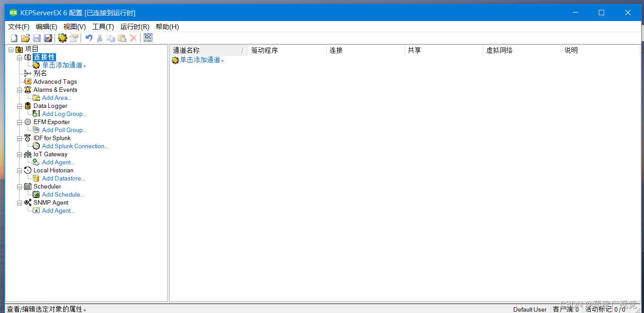
Task: Click the Save floppy disk toolbar icon
Action: pyautogui.click(x=37, y=38)
